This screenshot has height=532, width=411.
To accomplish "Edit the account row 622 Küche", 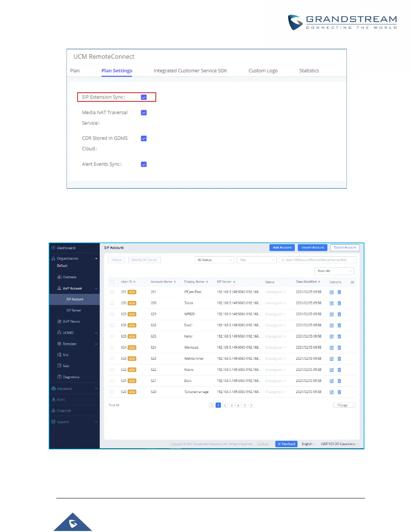I will (x=331, y=370).
